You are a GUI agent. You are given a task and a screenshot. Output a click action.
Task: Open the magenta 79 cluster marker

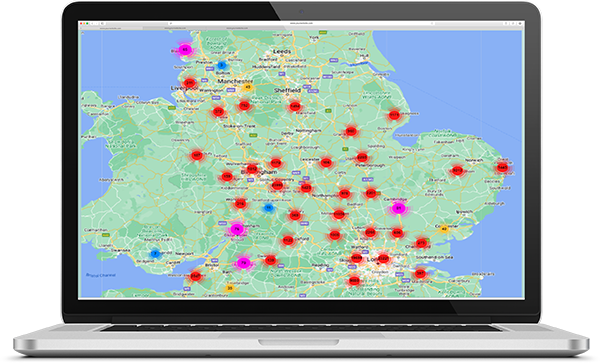tap(243, 263)
